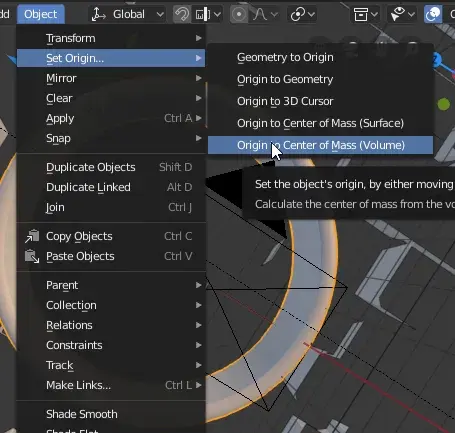Open the Object menu
This screenshot has height=433, width=455.
coord(40,14)
